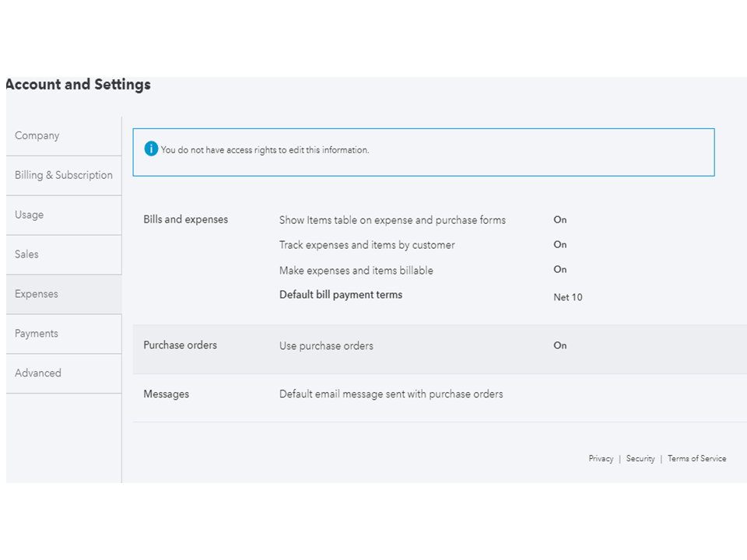Expand the Purchase orders section

tap(181, 345)
